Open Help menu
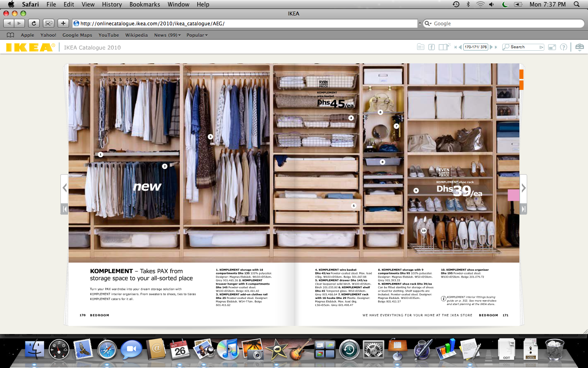 click(203, 4)
